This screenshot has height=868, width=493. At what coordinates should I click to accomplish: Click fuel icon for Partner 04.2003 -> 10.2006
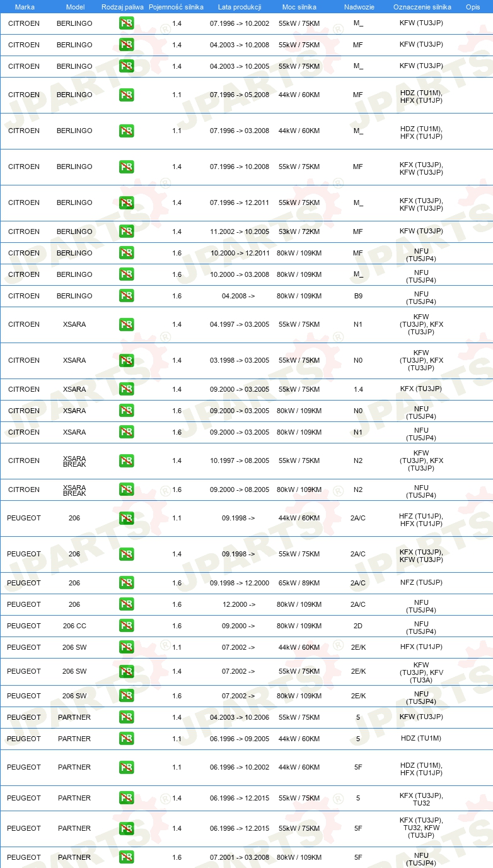click(127, 717)
